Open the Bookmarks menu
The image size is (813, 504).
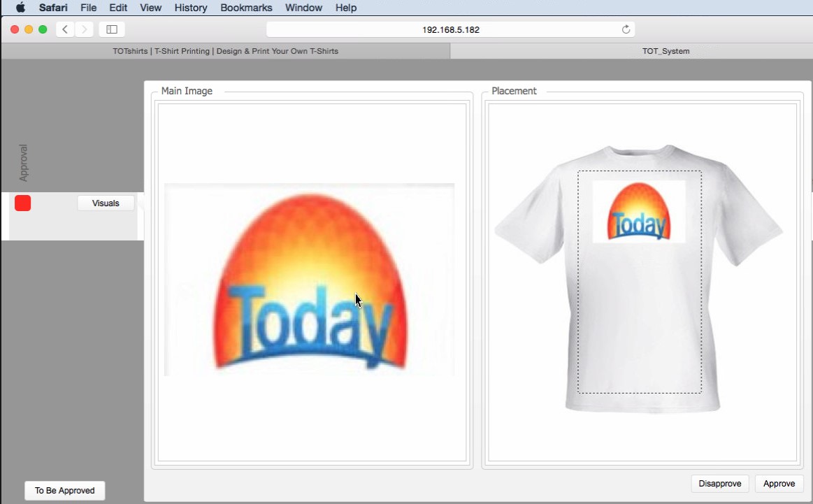(x=246, y=8)
